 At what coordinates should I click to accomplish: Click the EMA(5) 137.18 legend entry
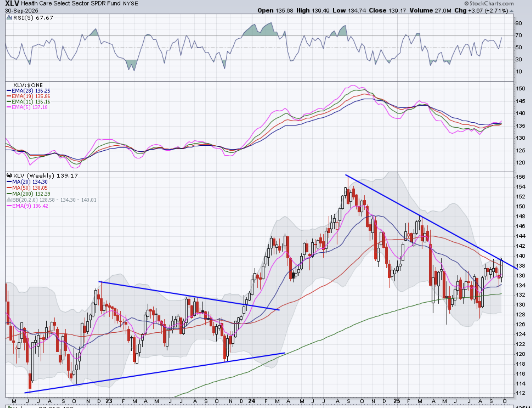(29, 107)
